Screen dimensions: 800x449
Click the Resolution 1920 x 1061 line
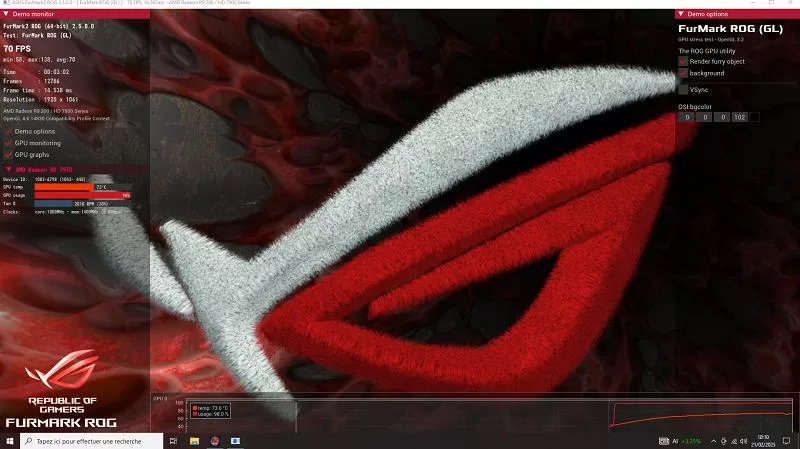tap(41, 99)
